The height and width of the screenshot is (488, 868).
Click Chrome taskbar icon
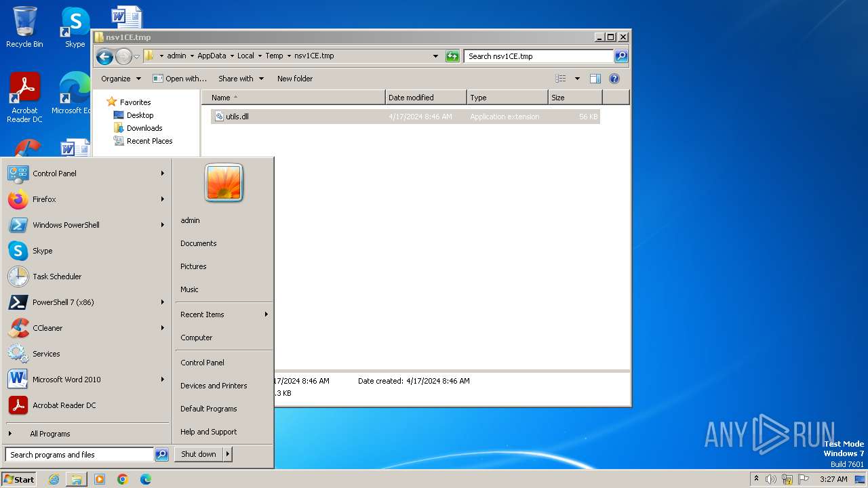[x=123, y=479]
